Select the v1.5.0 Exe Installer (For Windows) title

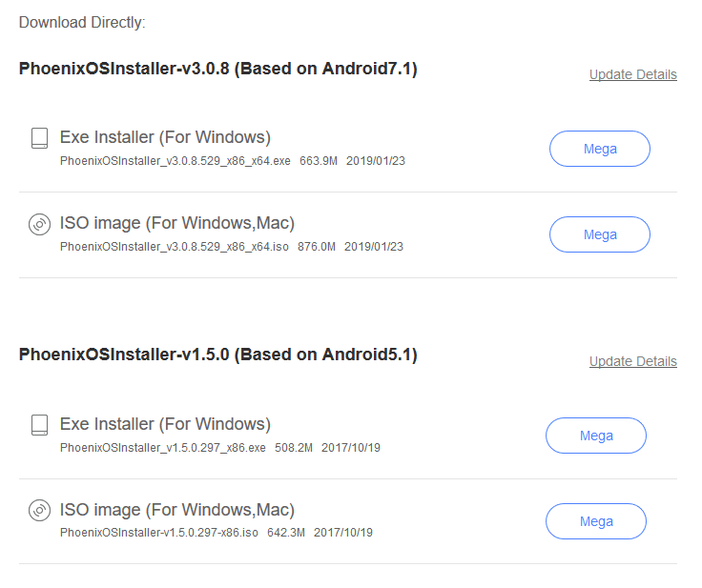[165, 424]
